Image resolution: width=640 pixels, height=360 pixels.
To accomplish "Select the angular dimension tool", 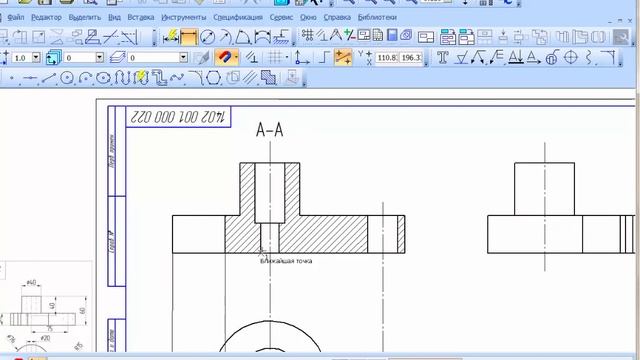I will 242,37.
